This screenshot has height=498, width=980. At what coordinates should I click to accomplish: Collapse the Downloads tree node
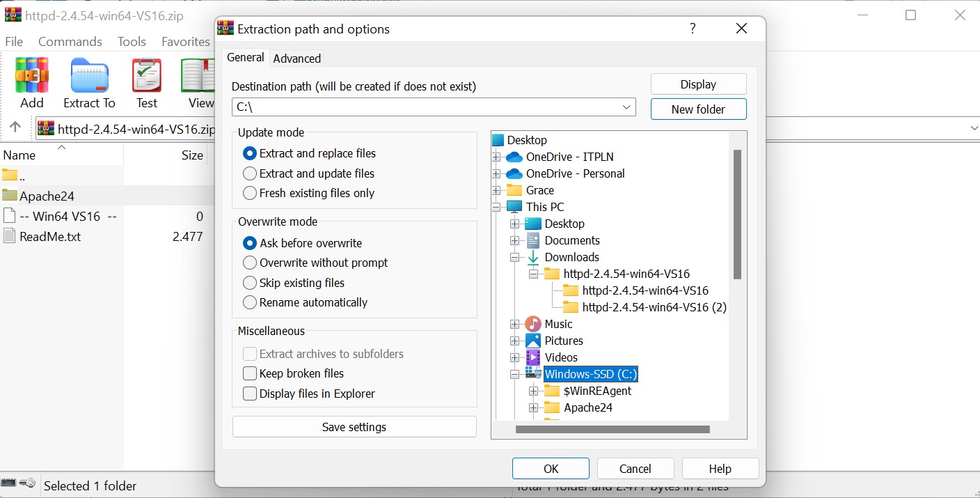click(515, 257)
